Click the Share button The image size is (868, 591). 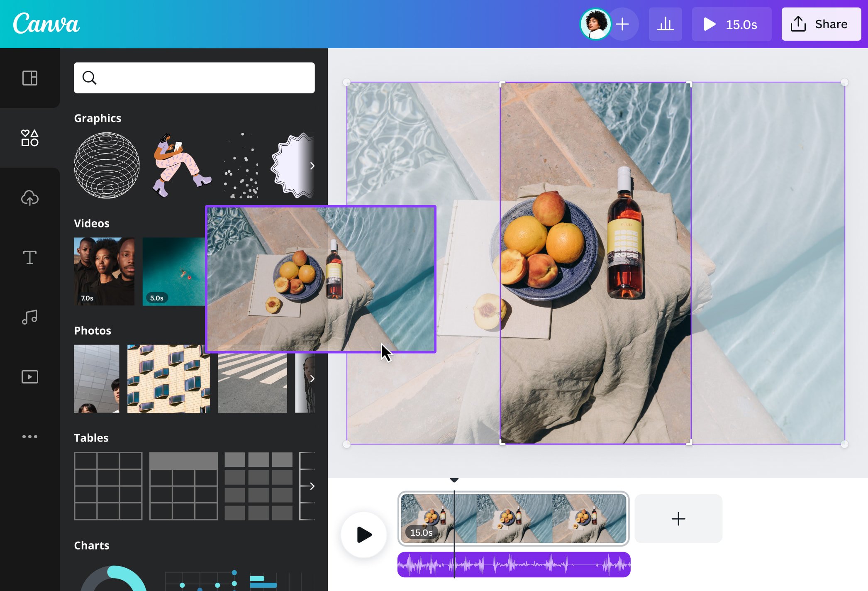click(821, 24)
